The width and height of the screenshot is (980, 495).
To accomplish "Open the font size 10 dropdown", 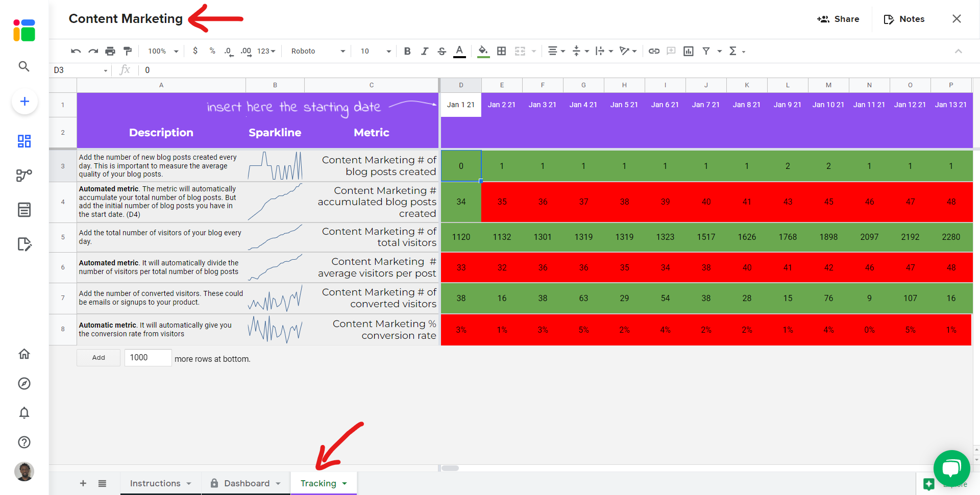I will pos(376,51).
